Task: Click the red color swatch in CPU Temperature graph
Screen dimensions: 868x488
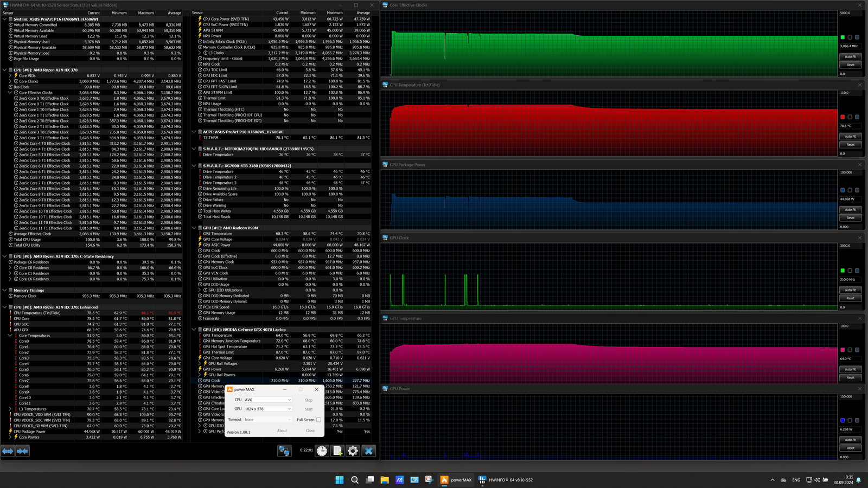Action: (x=843, y=117)
